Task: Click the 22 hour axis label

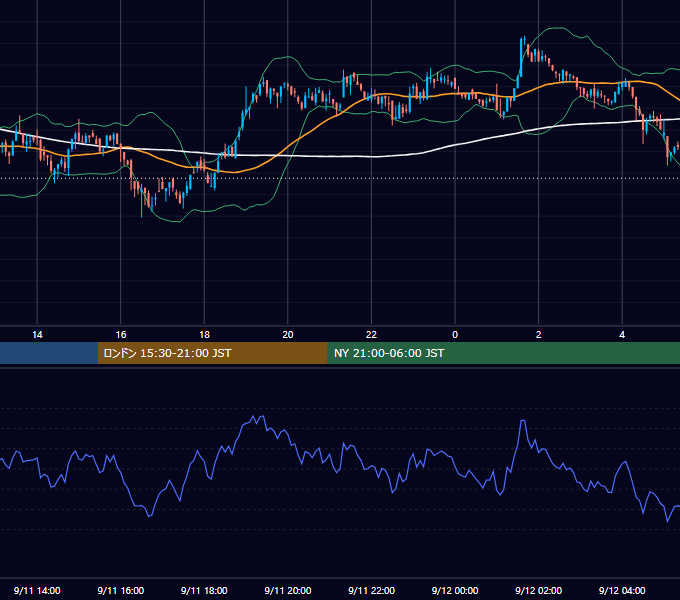Action: tap(371, 335)
